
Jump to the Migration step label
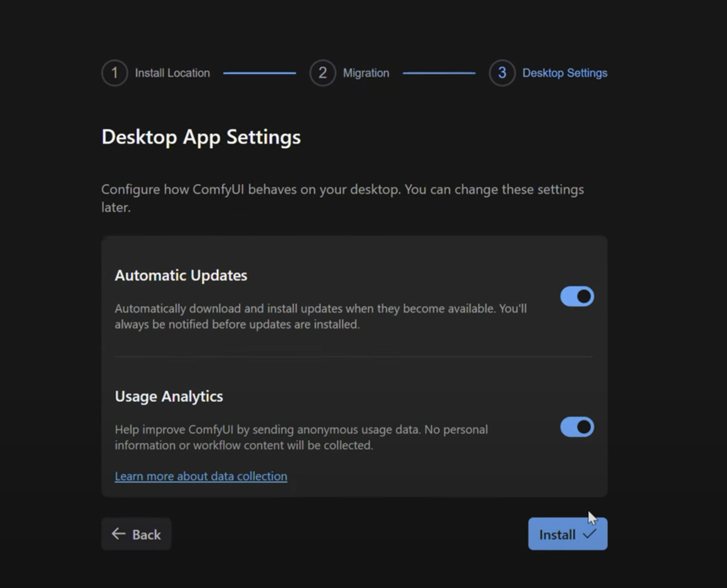tap(366, 73)
